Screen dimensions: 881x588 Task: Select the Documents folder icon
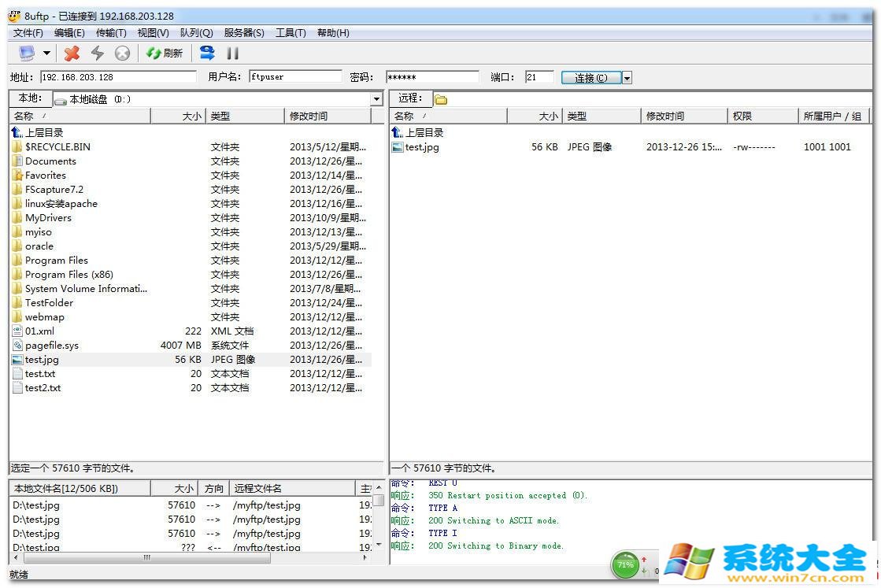(x=17, y=161)
